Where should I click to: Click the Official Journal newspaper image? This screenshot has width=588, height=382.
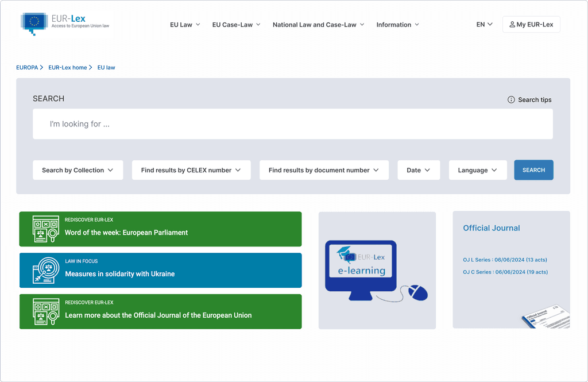pyautogui.click(x=546, y=317)
